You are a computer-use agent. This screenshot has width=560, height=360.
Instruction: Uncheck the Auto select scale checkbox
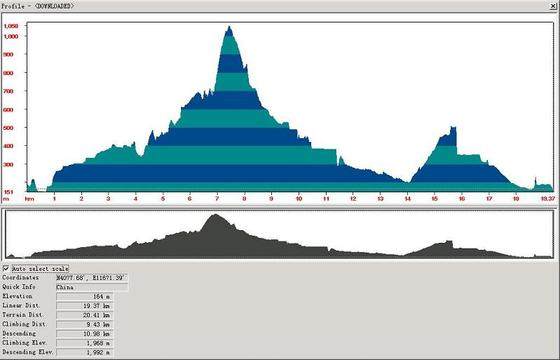coord(6,268)
